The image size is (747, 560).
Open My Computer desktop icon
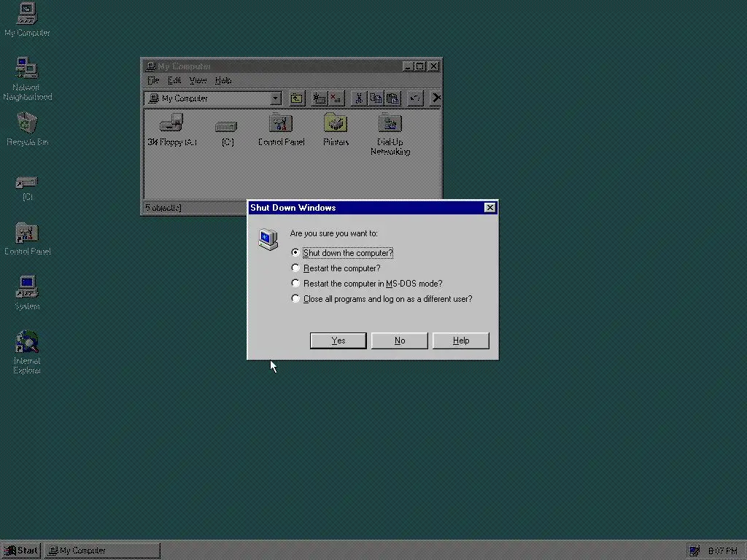tap(27, 20)
